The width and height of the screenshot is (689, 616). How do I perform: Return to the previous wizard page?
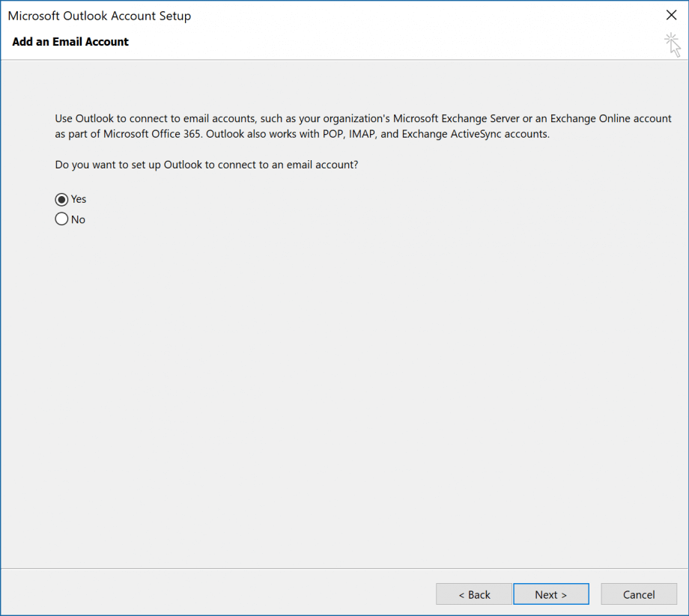click(473, 594)
